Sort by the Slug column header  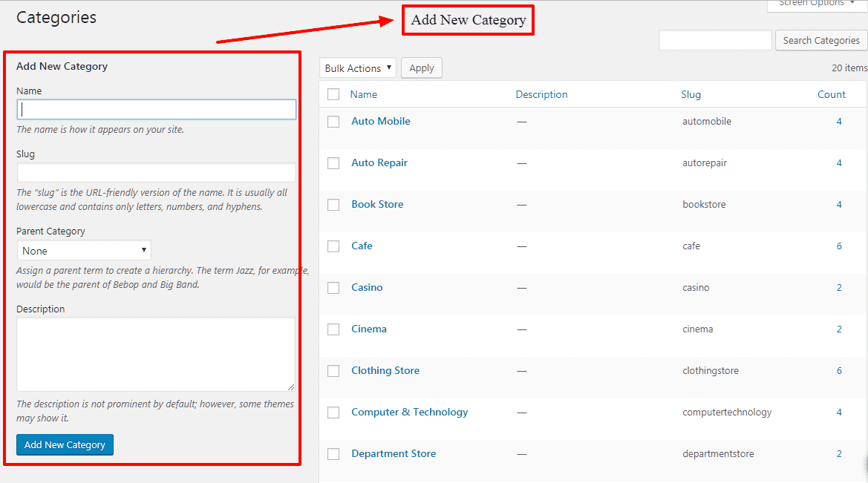coord(691,94)
